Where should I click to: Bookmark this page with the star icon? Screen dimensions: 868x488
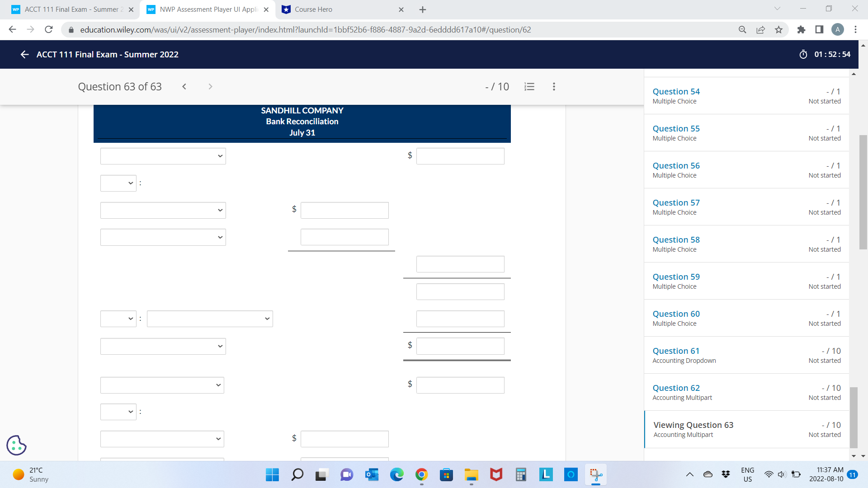pos(778,29)
